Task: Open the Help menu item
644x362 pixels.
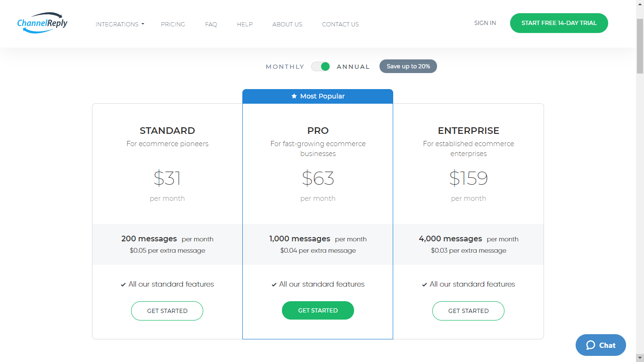Action: (245, 24)
